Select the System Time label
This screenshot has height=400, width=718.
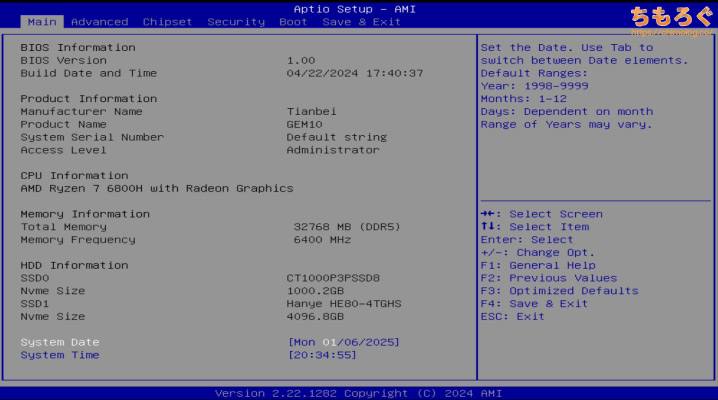tap(60, 355)
